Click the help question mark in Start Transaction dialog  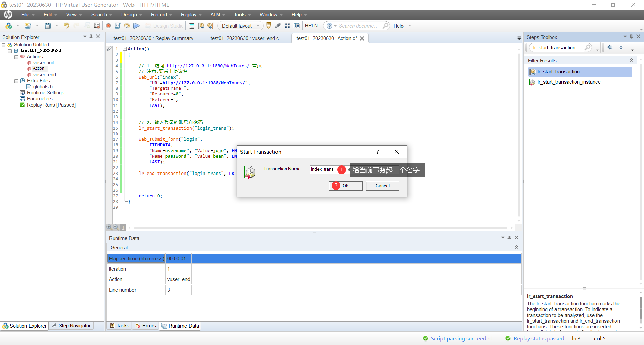(x=378, y=152)
